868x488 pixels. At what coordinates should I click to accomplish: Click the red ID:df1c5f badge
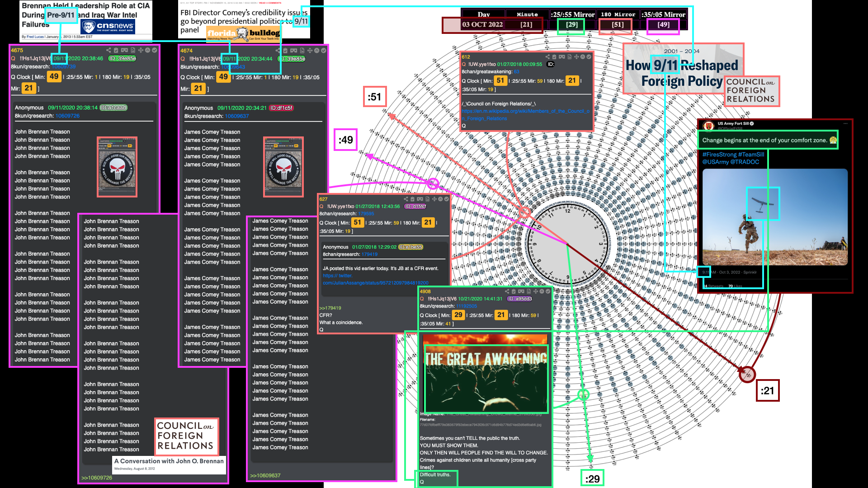(x=282, y=108)
